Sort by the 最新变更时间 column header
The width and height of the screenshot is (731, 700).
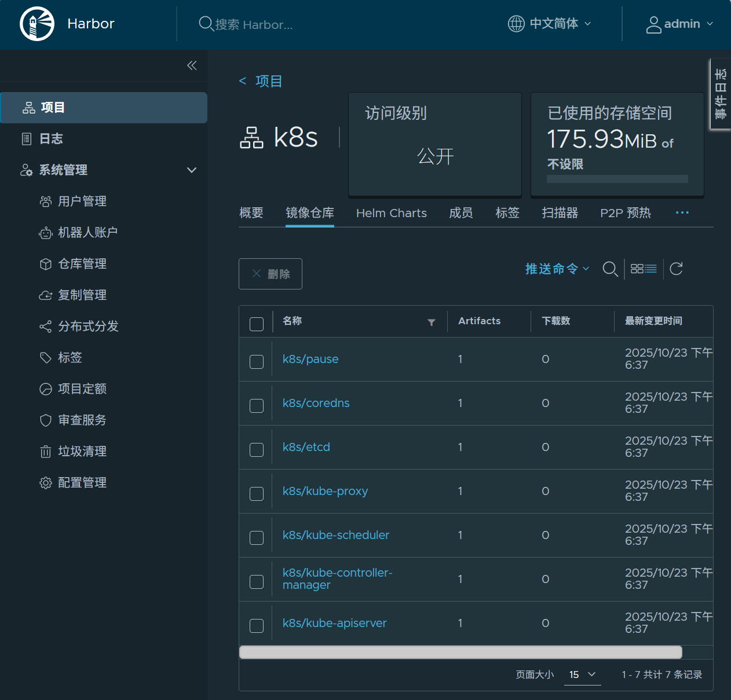653,321
